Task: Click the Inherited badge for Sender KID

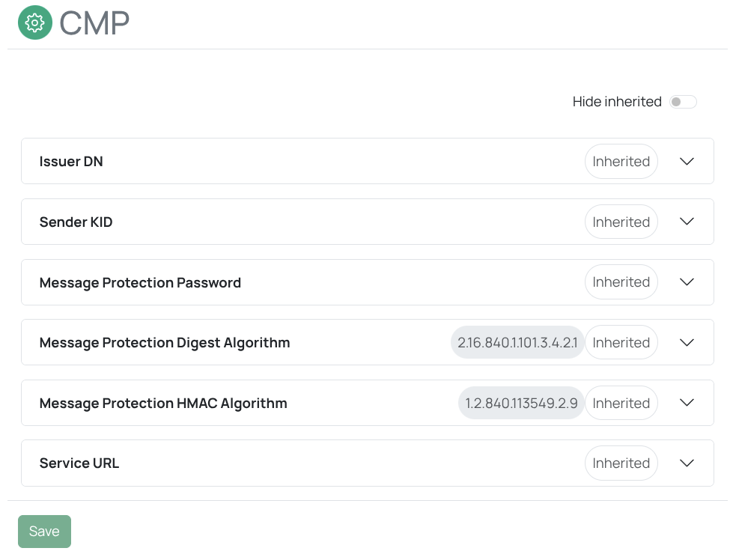Action: pyautogui.click(x=621, y=222)
